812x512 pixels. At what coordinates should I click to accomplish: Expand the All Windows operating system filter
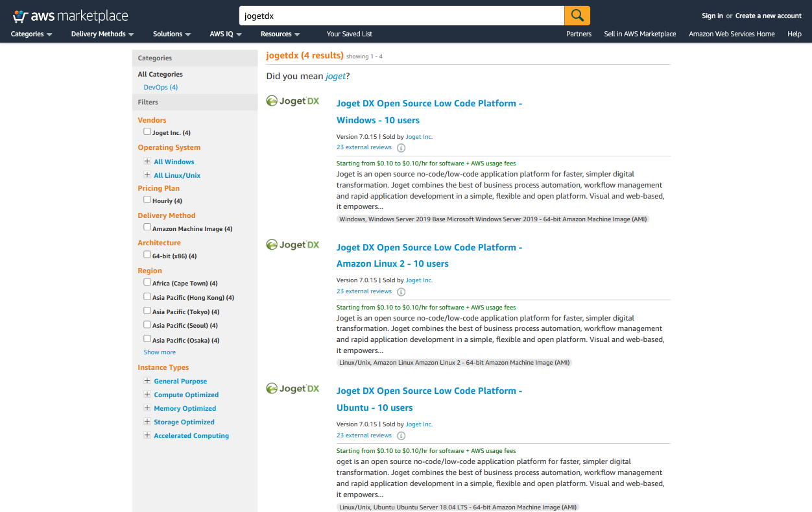147,162
